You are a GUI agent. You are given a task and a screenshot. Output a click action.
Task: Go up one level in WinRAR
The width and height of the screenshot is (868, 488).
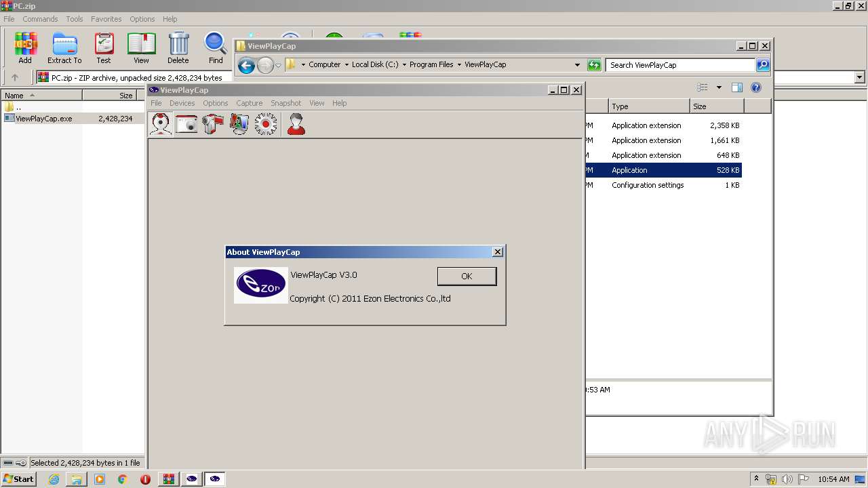click(15, 78)
